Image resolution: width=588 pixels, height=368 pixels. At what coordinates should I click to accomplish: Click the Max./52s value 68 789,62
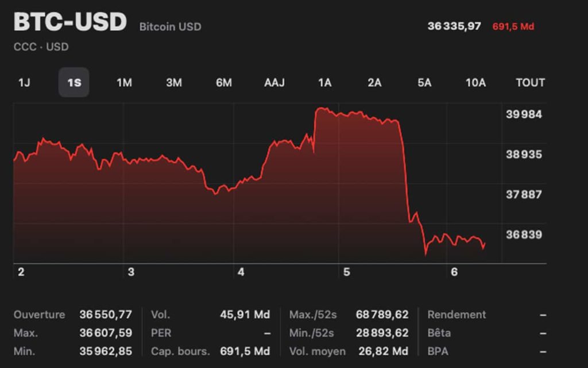point(382,315)
